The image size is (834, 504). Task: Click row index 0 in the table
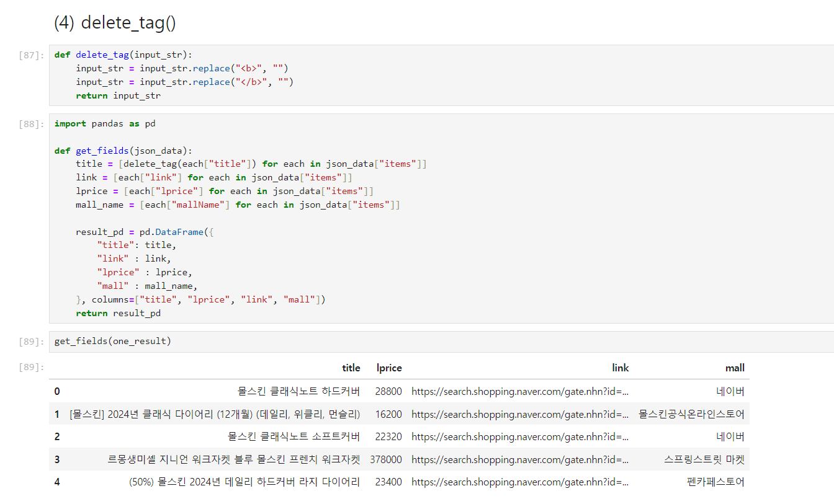point(57,391)
